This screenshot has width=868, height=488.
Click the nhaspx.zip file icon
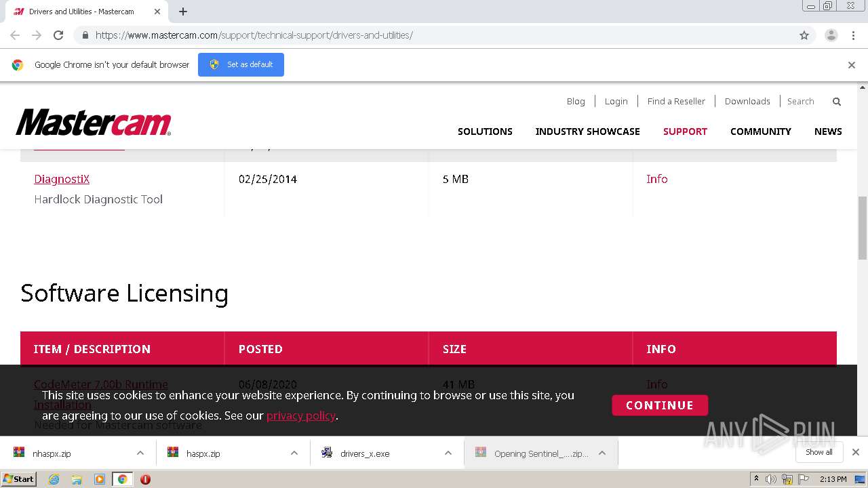coord(19,453)
